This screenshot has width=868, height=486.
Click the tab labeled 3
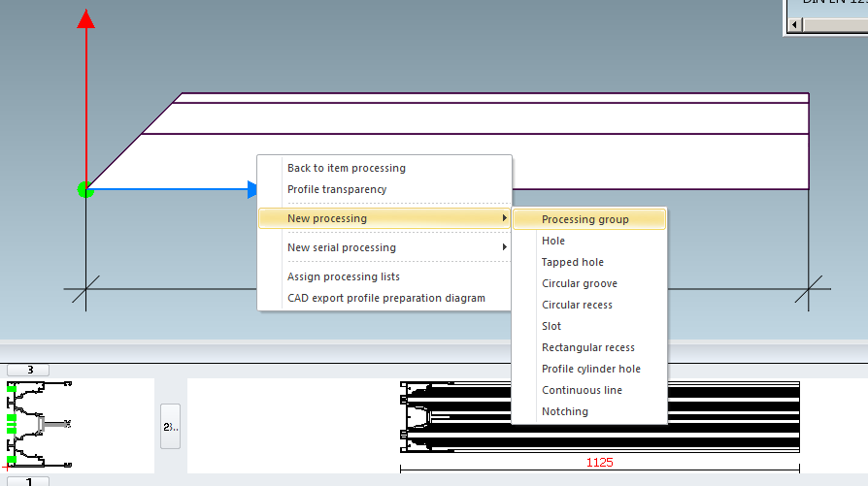(29, 370)
